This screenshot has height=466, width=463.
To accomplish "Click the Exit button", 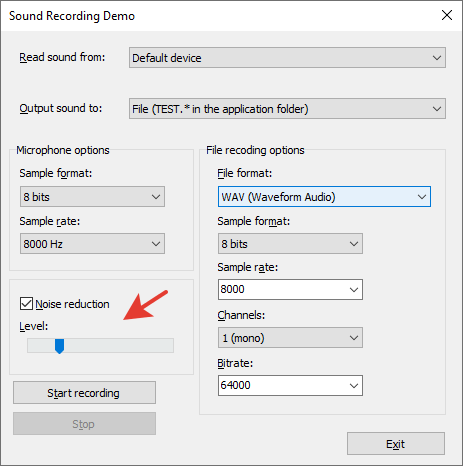I will tap(396, 444).
